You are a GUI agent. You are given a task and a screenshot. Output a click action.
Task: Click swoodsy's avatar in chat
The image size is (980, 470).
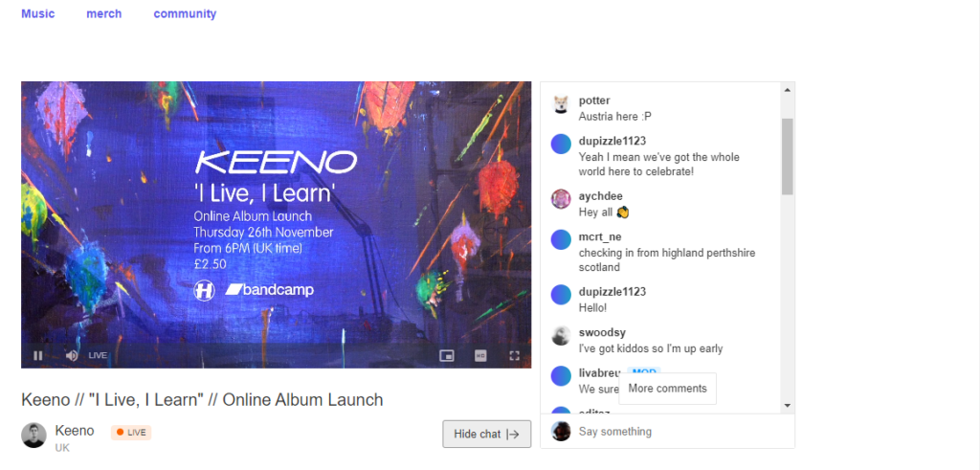(561, 336)
